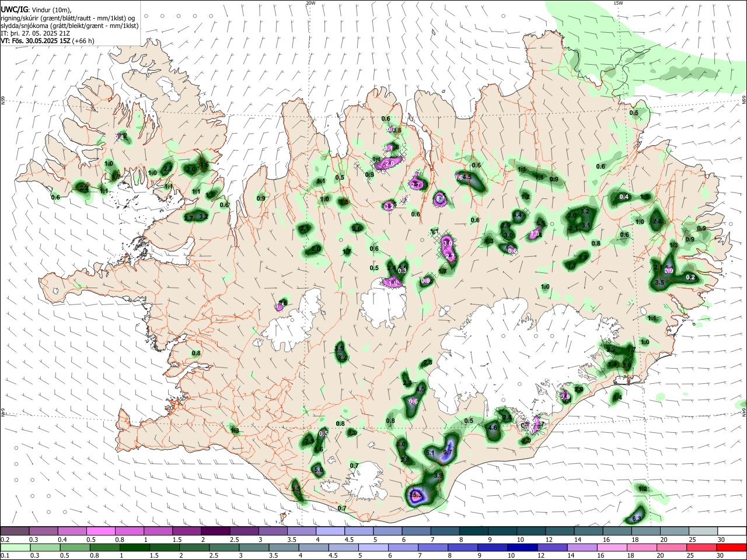The height and width of the screenshot is (560, 747).
Task: Click the 4.6 precipitation value
Action: [x=493, y=428]
